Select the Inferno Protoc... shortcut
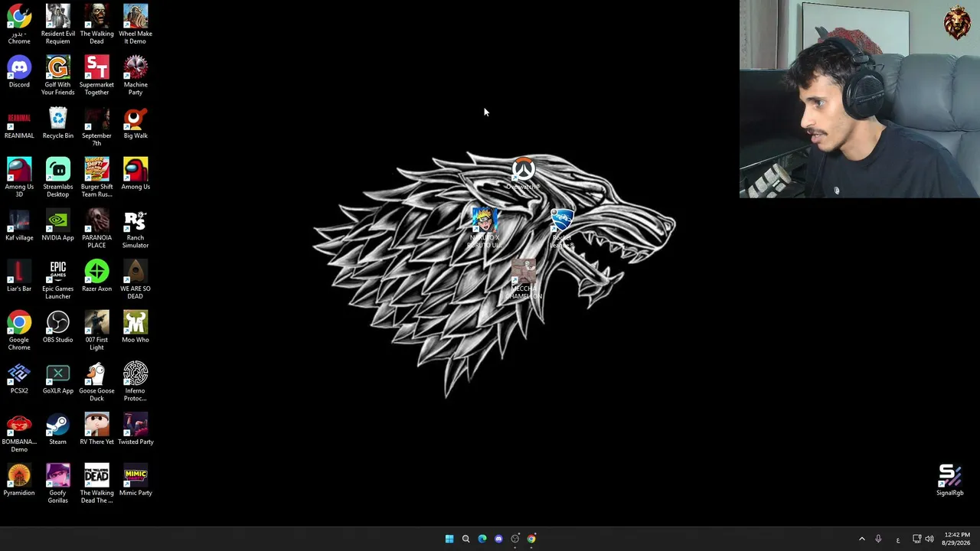Image resolution: width=980 pixels, height=551 pixels. [136, 381]
